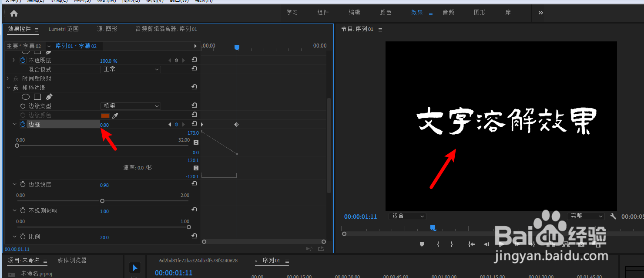Open the master clip dropdown chevron
Screen dimensions: 644x278
(49, 46)
